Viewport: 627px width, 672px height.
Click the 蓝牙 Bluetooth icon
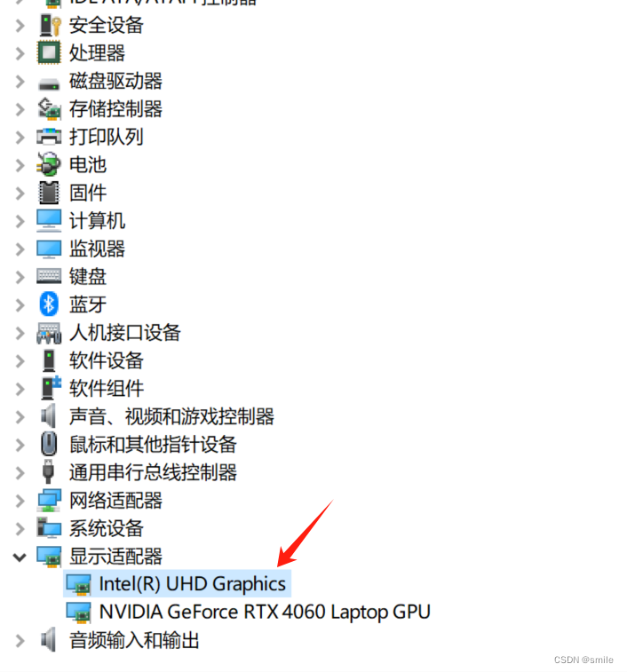tap(49, 304)
